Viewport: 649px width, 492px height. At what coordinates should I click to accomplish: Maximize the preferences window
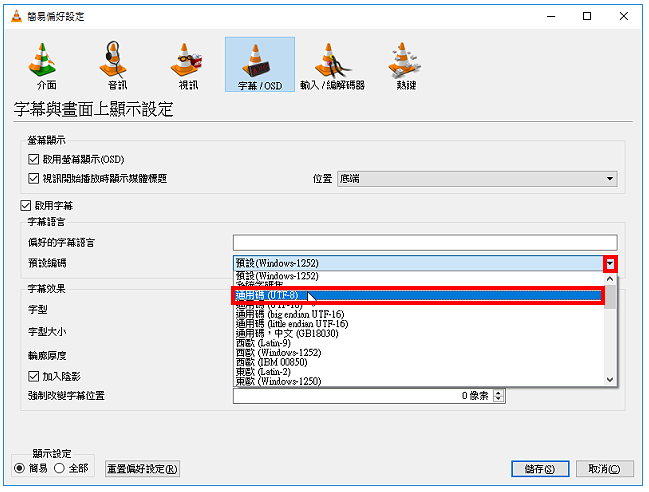(587, 16)
